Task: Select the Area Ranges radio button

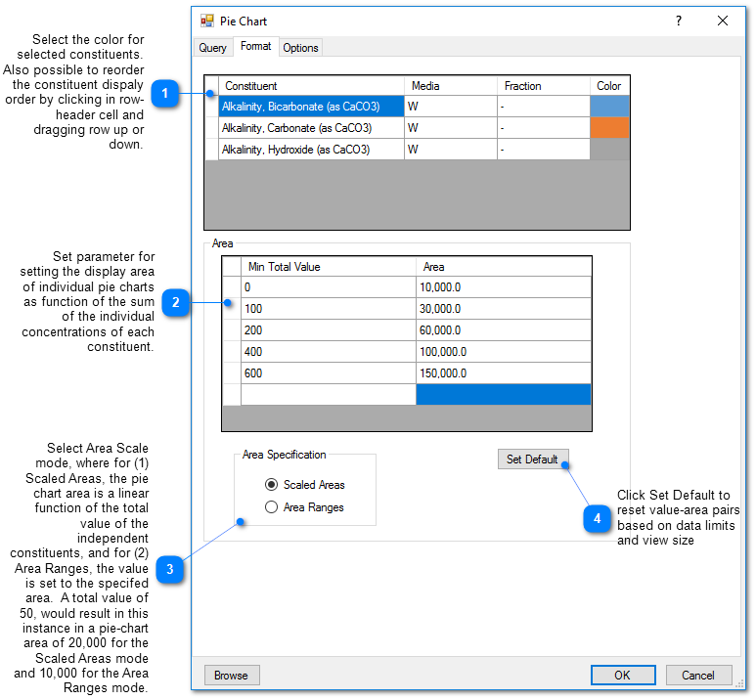Action: click(x=272, y=507)
